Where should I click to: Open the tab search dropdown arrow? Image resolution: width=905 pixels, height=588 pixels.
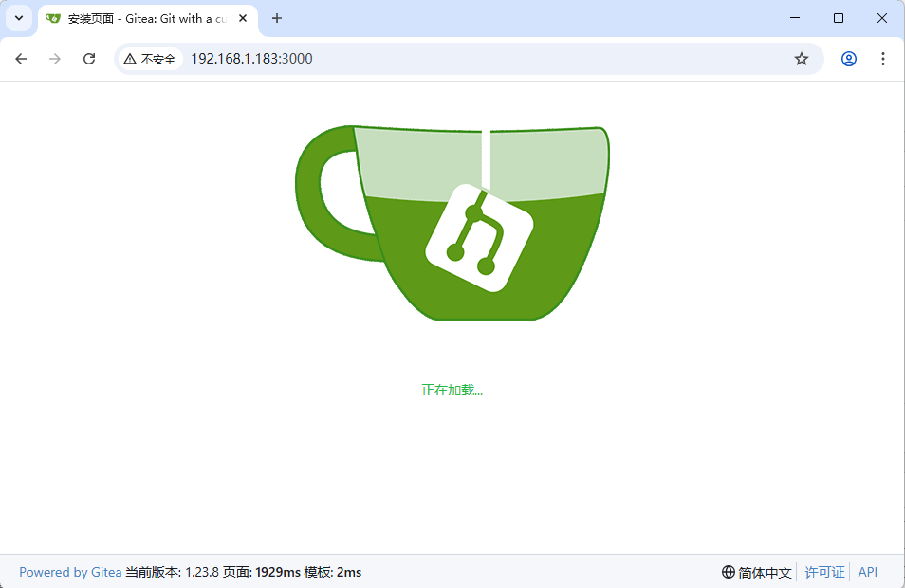(x=19, y=18)
